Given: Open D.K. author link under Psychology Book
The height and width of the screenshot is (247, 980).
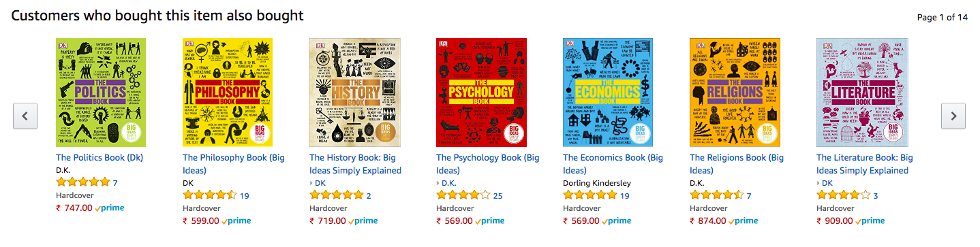Looking at the screenshot, I should point(448,183).
